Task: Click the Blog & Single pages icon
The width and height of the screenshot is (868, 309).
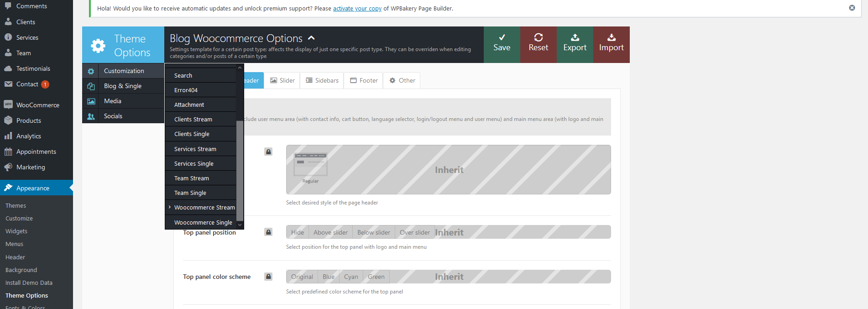Action: (91, 86)
